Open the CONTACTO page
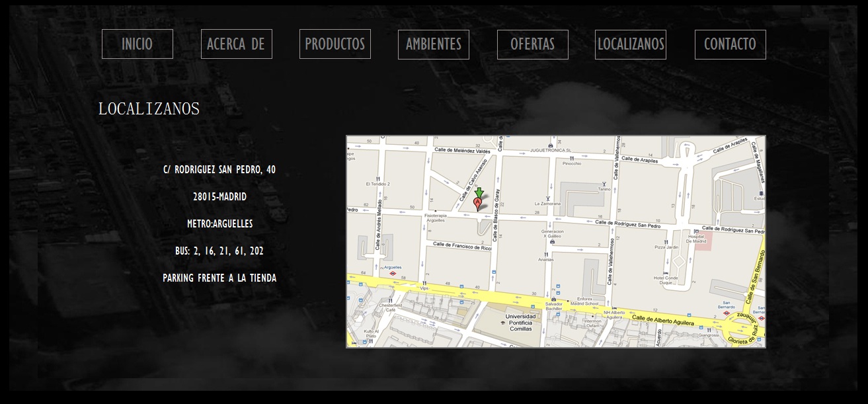Viewport: 868px width, 404px height. (x=730, y=44)
